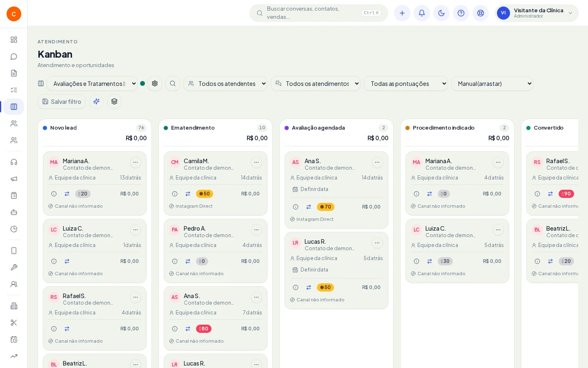Click the stacked layers icon beside Salvar filtro
588x368 pixels.
tap(114, 101)
